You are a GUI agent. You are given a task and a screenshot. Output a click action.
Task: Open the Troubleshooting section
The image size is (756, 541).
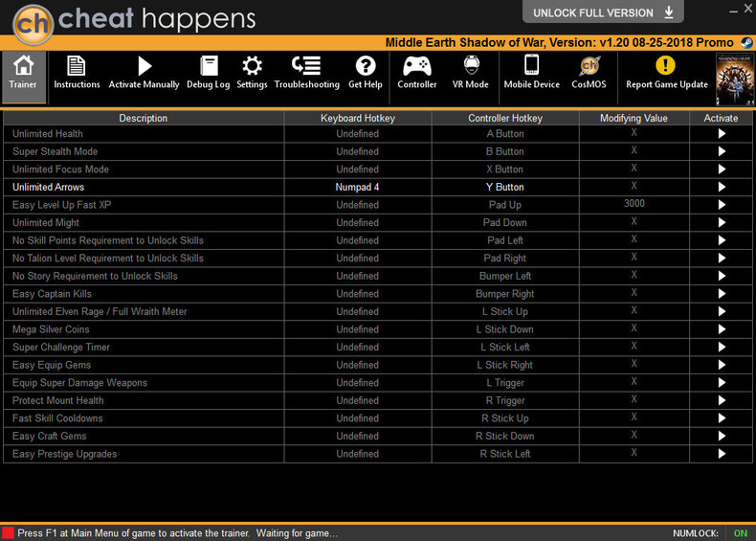[x=306, y=74]
